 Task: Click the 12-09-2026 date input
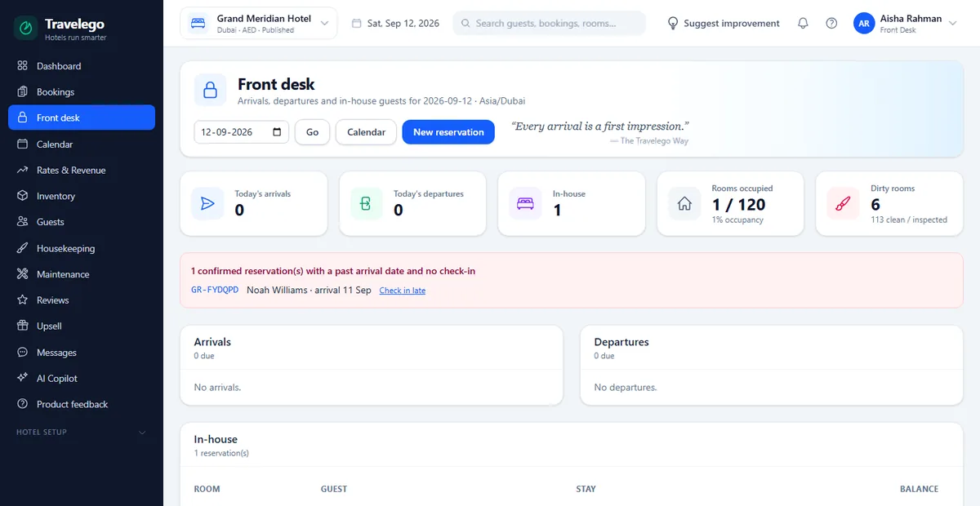pyautogui.click(x=241, y=132)
